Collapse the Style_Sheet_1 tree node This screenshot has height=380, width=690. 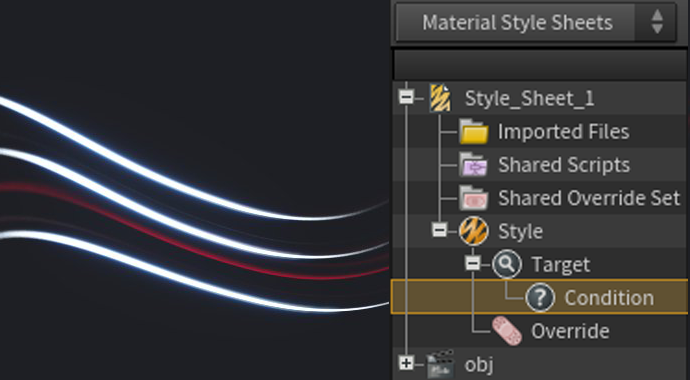(406, 98)
